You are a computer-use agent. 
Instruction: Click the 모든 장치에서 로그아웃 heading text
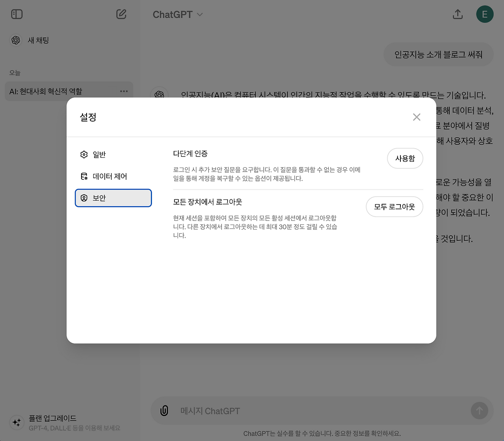point(208,202)
